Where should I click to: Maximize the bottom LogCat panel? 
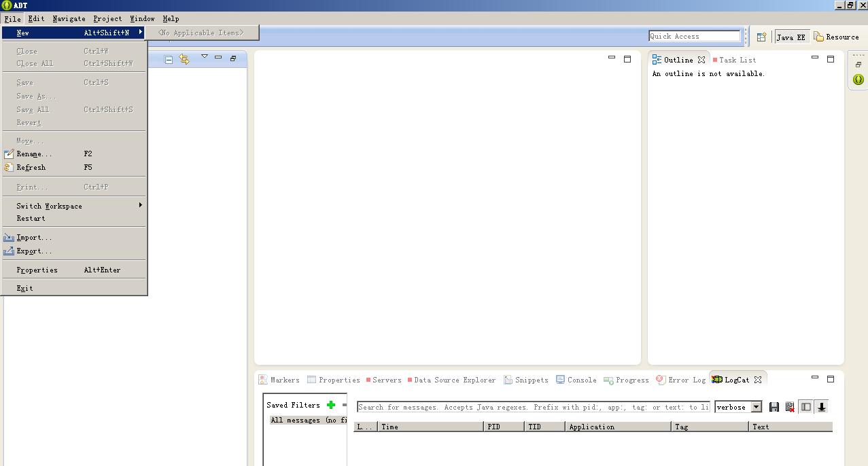pos(831,378)
